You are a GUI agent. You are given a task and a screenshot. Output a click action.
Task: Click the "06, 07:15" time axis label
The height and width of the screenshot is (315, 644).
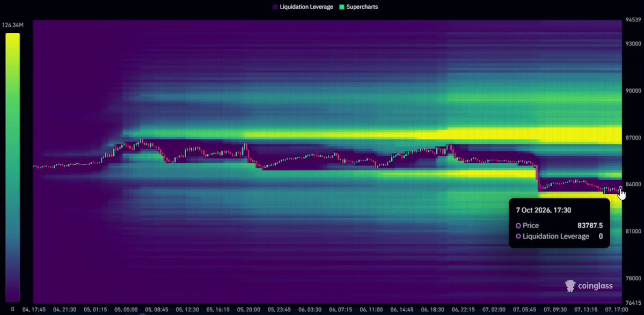(341, 310)
